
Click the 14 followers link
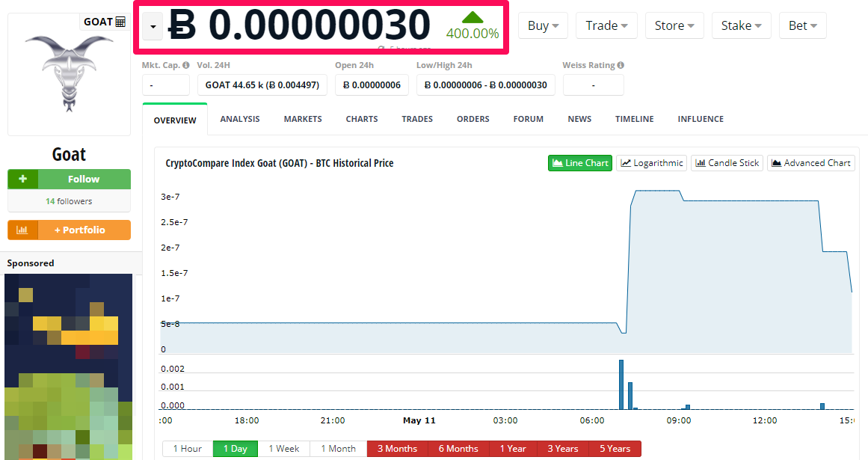pos(70,201)
